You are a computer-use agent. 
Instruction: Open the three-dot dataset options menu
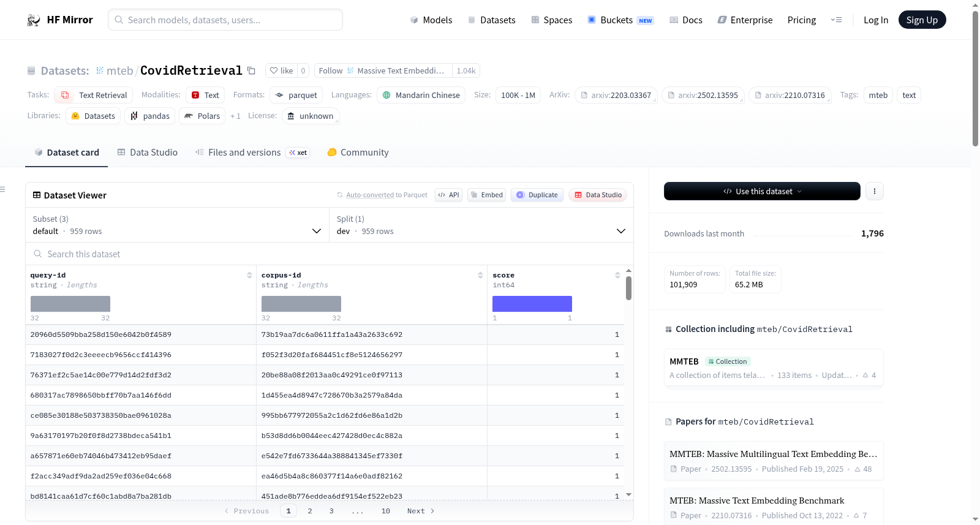point(875,191)
